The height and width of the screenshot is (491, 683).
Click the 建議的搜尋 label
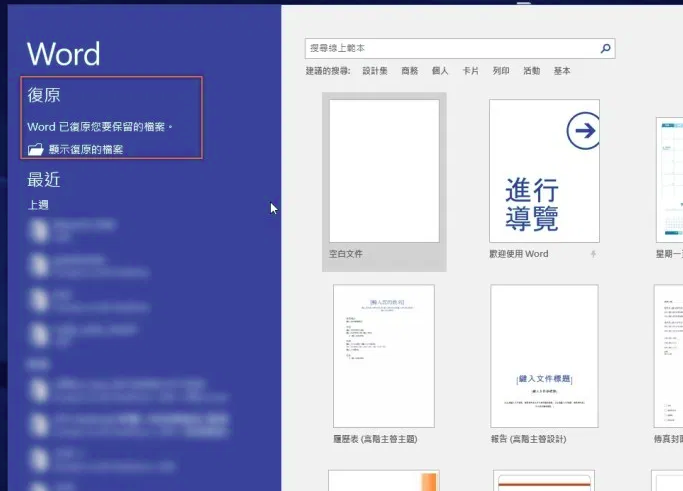tap(328, 71)
